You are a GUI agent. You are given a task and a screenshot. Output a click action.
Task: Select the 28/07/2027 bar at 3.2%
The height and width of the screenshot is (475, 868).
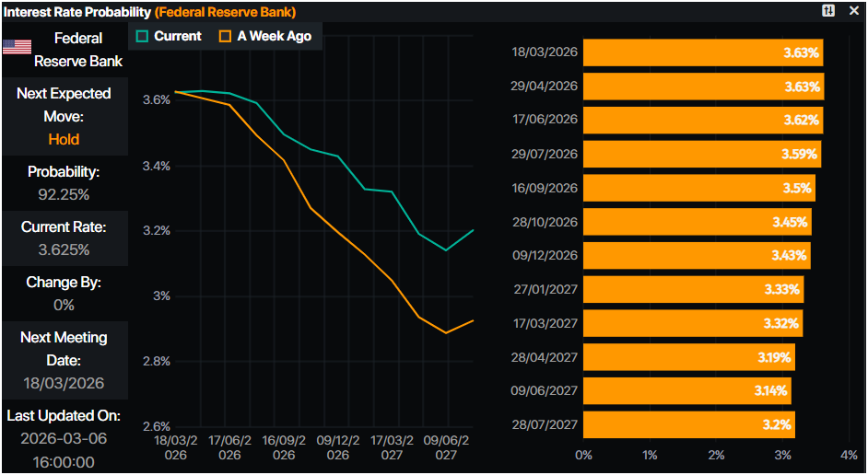coord(688,424)
